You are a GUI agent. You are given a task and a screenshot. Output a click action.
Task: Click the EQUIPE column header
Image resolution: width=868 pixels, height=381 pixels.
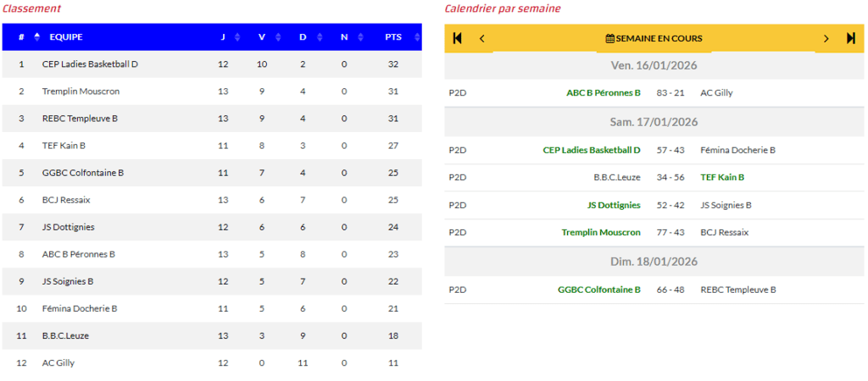coord(66,37)
